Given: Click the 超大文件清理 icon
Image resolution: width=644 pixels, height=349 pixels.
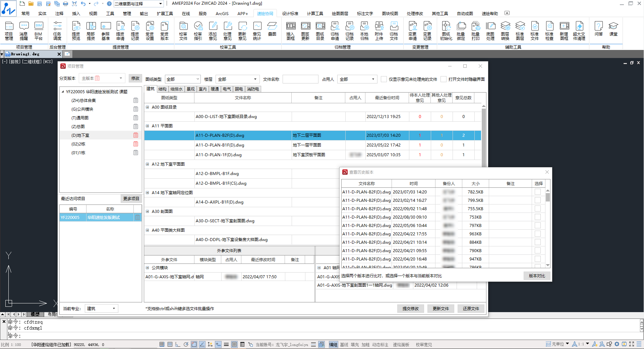Looking at the screenshot, I should [x=579, y=31].
